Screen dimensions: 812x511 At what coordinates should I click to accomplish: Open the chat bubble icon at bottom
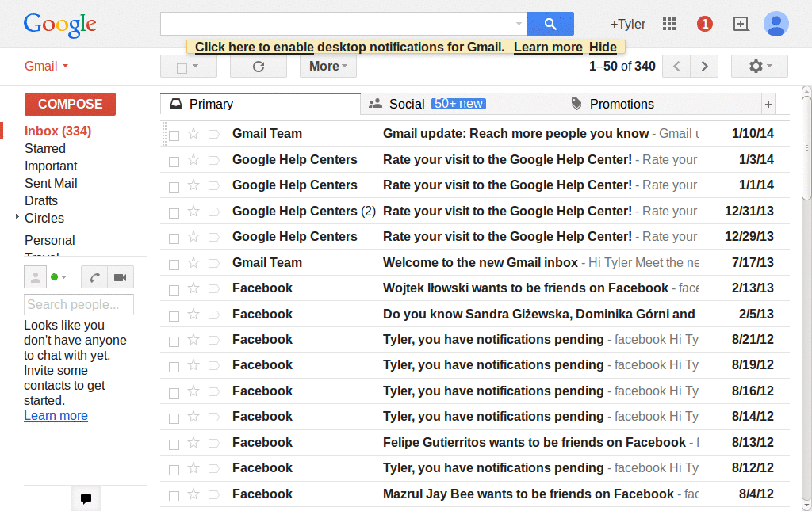pos(86,498)
